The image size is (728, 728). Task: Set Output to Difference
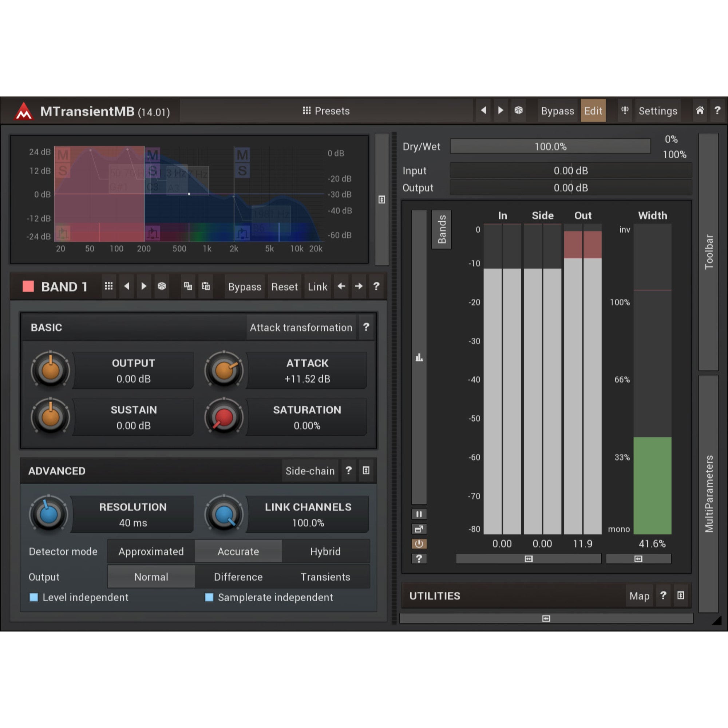(238, 577)
